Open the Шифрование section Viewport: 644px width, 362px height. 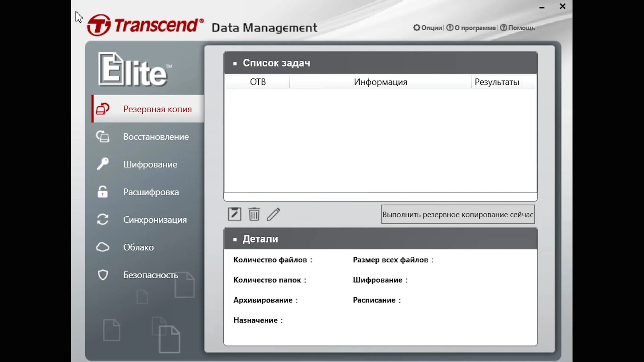coord(148,164)
